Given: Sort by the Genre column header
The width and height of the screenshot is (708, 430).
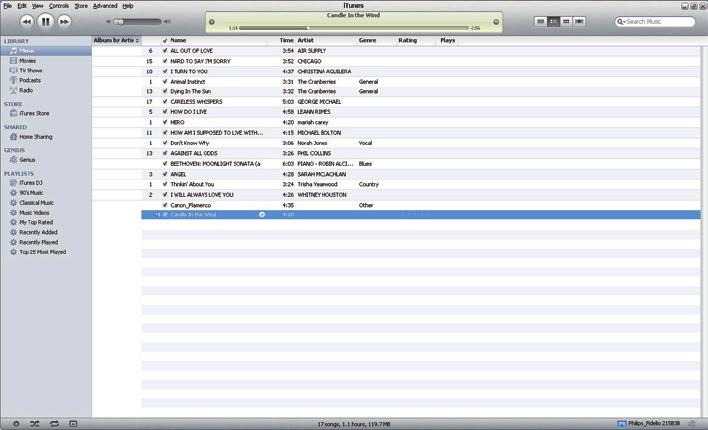Looking at the screenshot, I should [368, 40].
